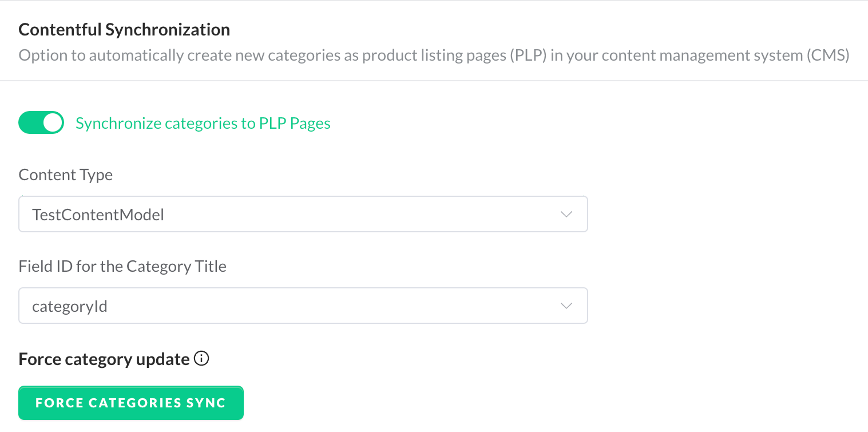Viewport: 868px width, 432px height.
Task: Click the 'Force category update' heading
Action: tap(104, 359)
